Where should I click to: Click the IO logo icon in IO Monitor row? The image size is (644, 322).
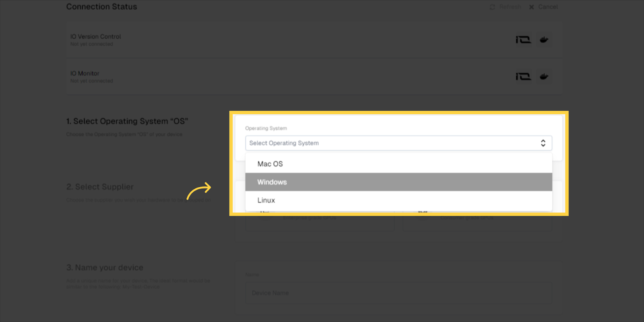(523, 77)
